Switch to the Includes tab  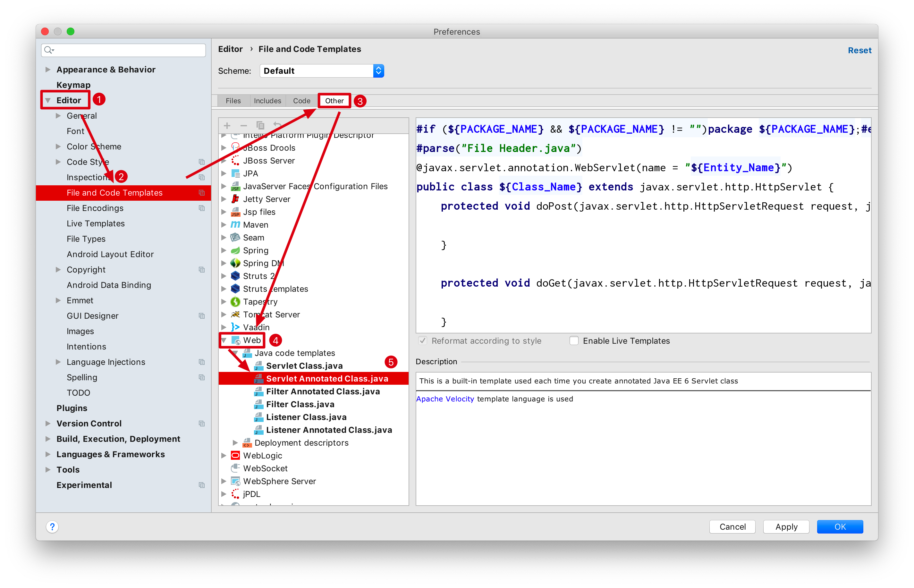[x=267, y=101]
